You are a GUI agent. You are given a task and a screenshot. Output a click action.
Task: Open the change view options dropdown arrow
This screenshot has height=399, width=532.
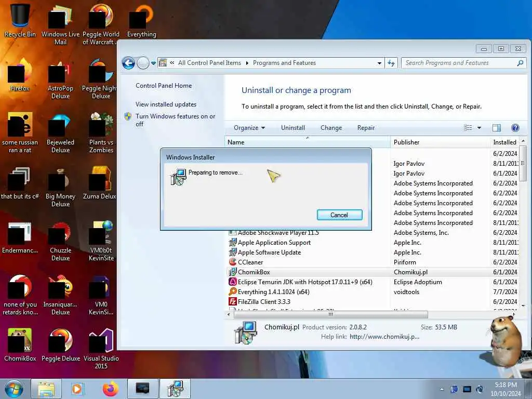pyautogui.click(x=479, y=128)
